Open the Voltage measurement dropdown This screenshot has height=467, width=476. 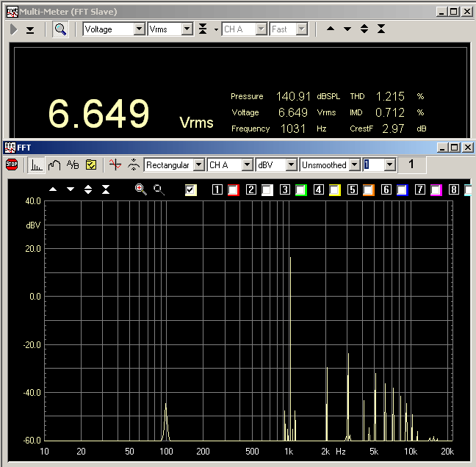click(139, 29)
